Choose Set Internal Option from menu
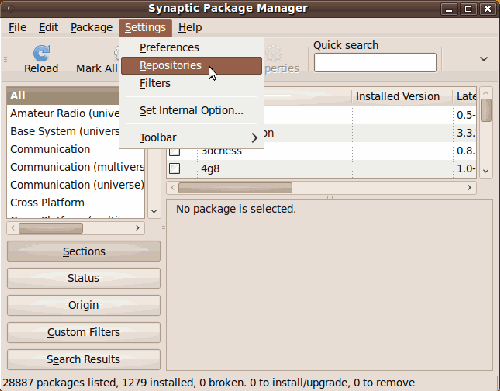Viewport: 500px width, 391px height. point(191,110)
